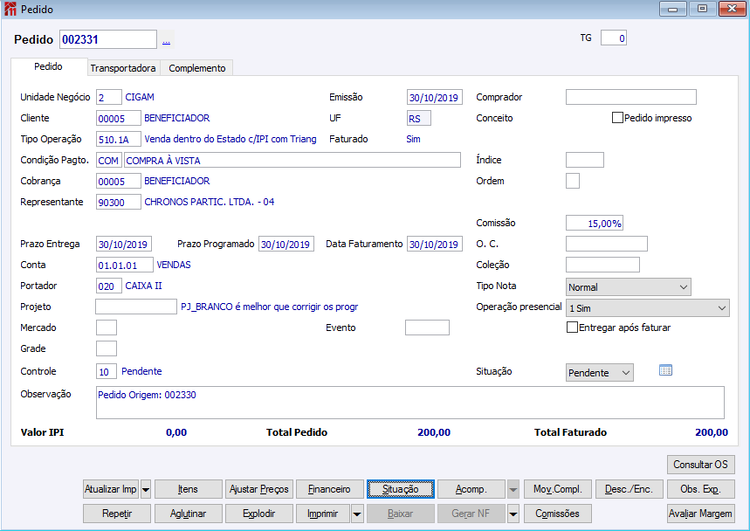Click the Emissão date field
This screenshot has width=750, height=531.
click(434, 98)
